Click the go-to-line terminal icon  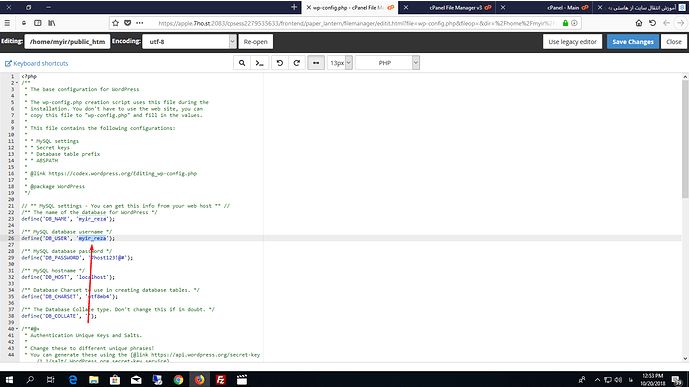[x=260, y=63]
